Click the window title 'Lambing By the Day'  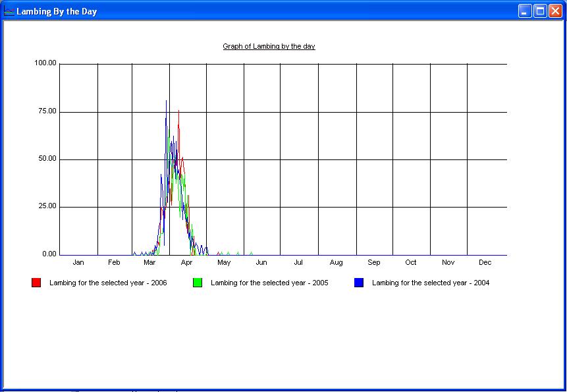point(57,12)
